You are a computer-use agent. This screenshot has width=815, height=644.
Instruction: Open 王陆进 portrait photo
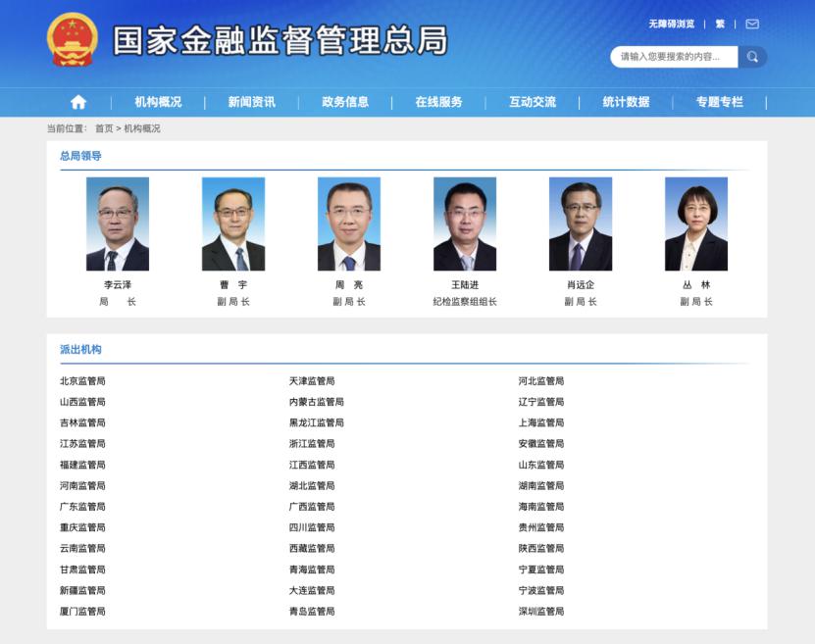click(x=465, y=223)
